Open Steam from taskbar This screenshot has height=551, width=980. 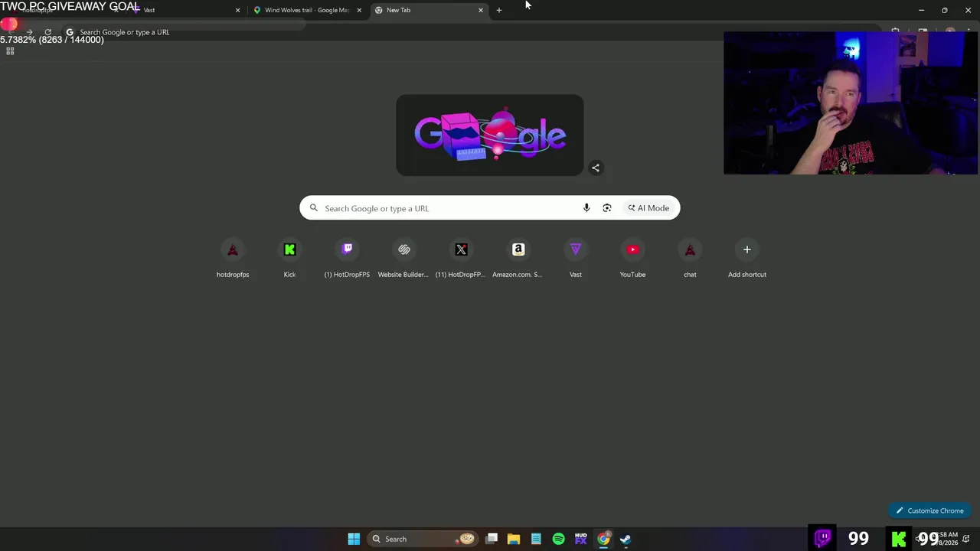[x=626, y=539]
